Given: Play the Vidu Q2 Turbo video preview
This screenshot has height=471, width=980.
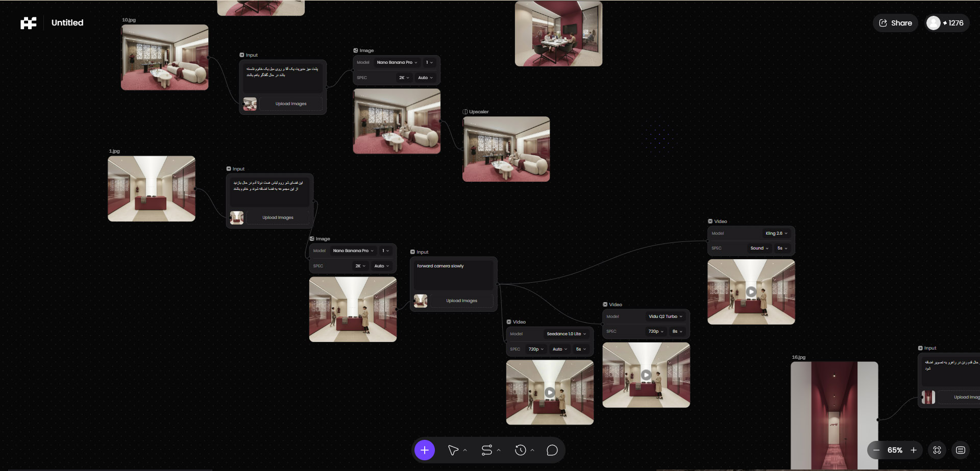Looking at the screenshot, I should pyautogui.click(x=646, y=375).
